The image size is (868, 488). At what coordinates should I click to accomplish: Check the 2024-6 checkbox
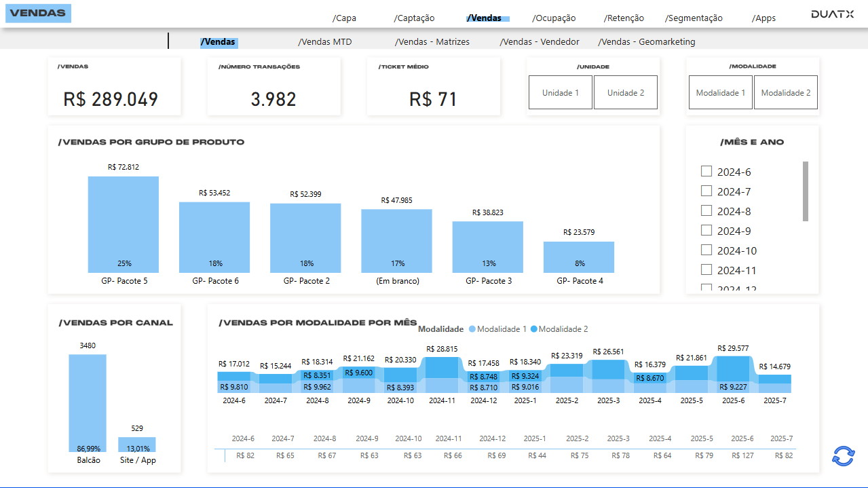click(x=706, y=171)
